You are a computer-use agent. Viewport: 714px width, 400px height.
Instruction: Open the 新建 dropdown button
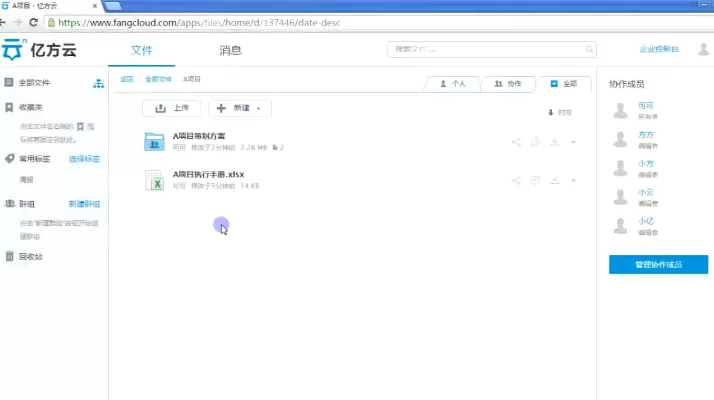pyautogui.click(x=240, y=108)
